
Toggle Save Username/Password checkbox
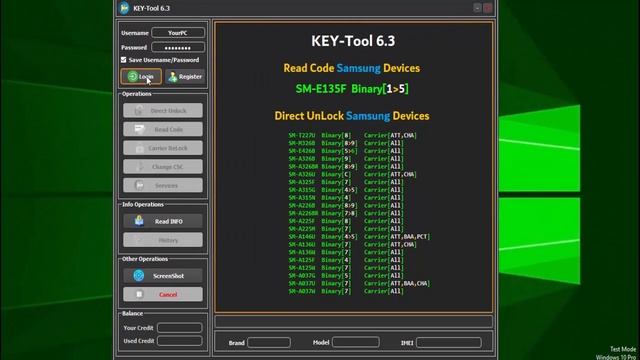coord(124,60)
